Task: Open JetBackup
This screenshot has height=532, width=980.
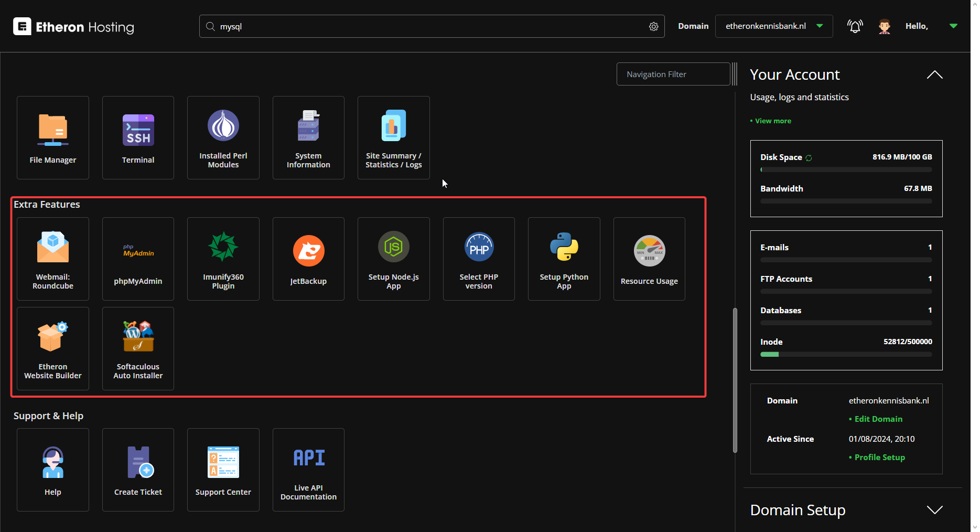Action: [308, 259]
